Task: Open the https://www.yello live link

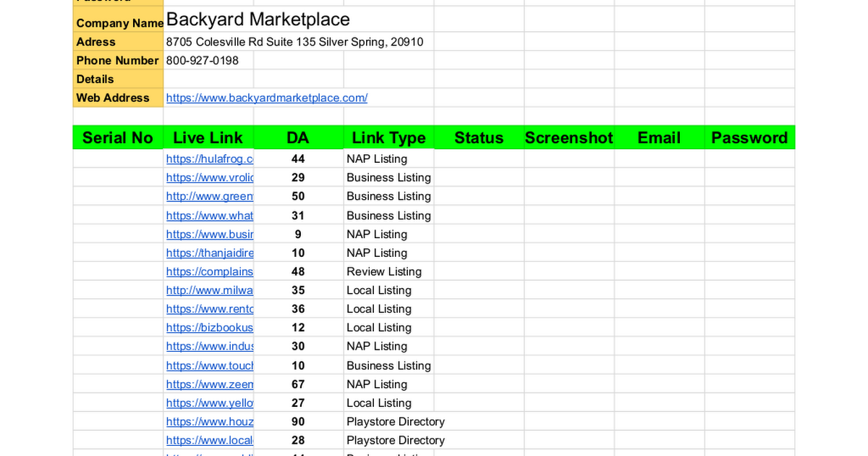Action: pos(210,403)
